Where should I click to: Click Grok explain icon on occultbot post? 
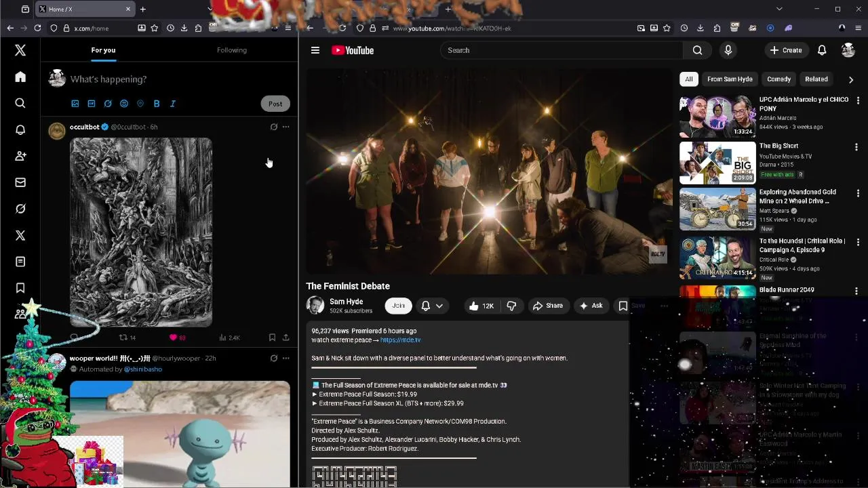click(274, 127)
